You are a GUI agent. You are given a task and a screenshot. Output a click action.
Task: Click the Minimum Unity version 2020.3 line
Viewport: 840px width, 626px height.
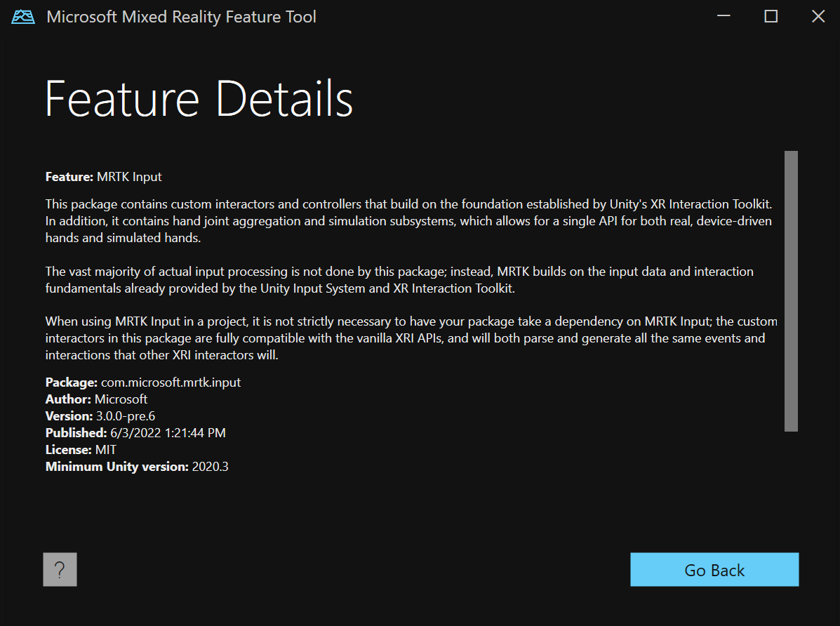point(137,467)
